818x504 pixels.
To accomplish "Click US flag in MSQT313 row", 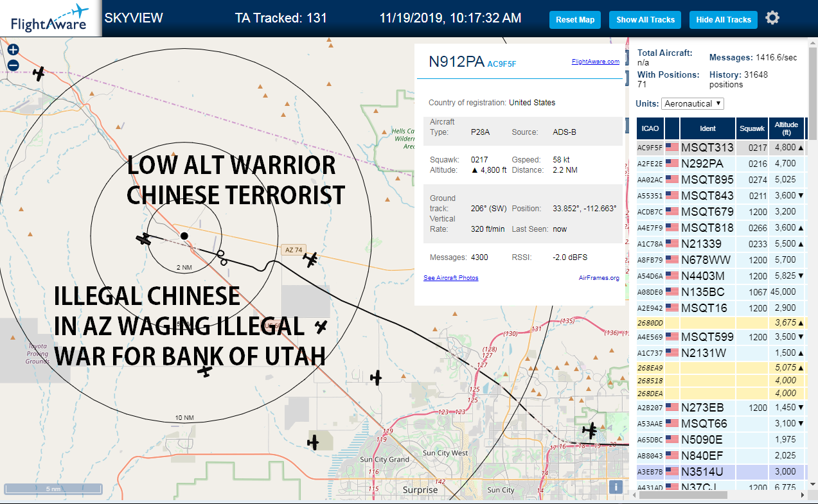I will tap(672, 148).
